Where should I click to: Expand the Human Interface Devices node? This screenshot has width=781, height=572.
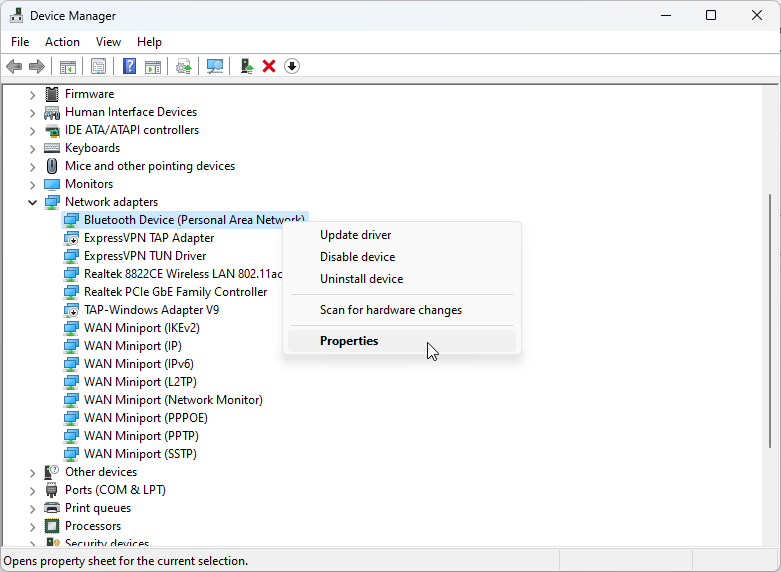click(x=32, y=112)
